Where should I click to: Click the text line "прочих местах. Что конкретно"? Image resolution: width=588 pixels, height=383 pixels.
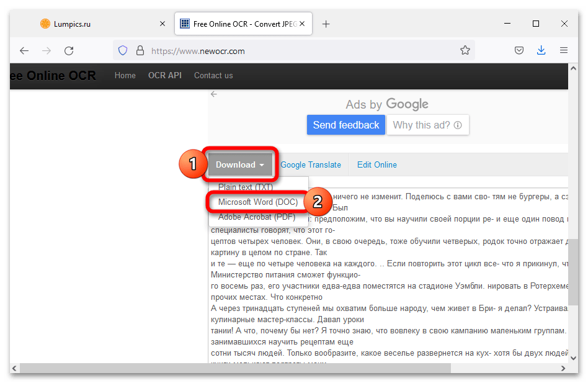pos(267,297)
